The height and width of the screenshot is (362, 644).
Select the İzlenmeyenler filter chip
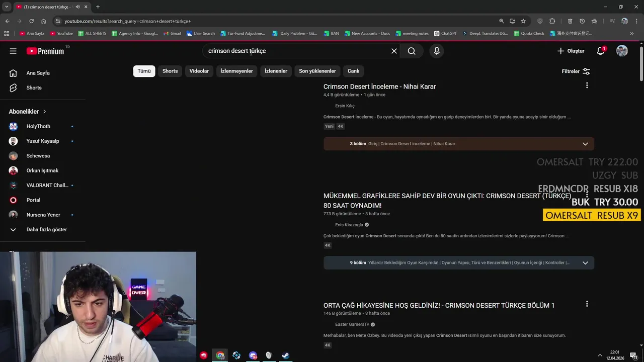[236, 71]
